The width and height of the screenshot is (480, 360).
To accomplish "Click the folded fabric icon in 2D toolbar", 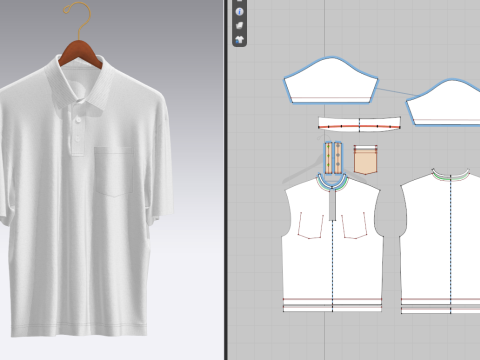I will click(239, 26).
